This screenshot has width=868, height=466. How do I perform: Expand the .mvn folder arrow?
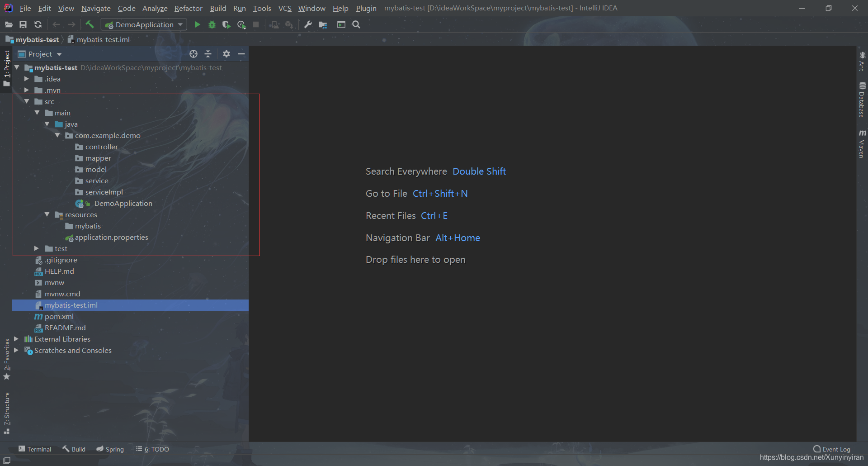pos(27,90)
